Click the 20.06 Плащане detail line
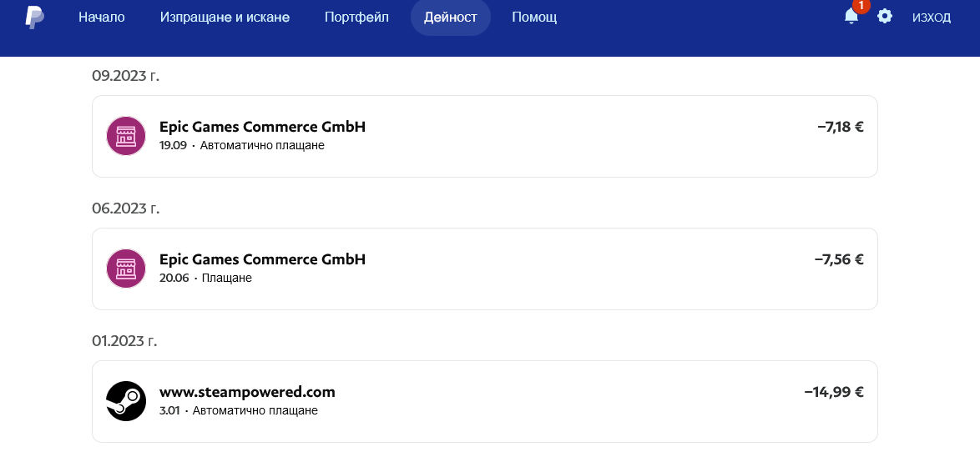 click(x=205, y=278)
